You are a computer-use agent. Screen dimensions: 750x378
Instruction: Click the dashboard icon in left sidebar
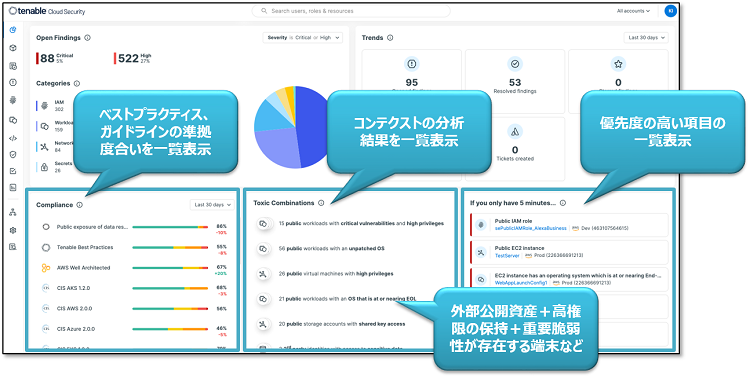(13, 30)
